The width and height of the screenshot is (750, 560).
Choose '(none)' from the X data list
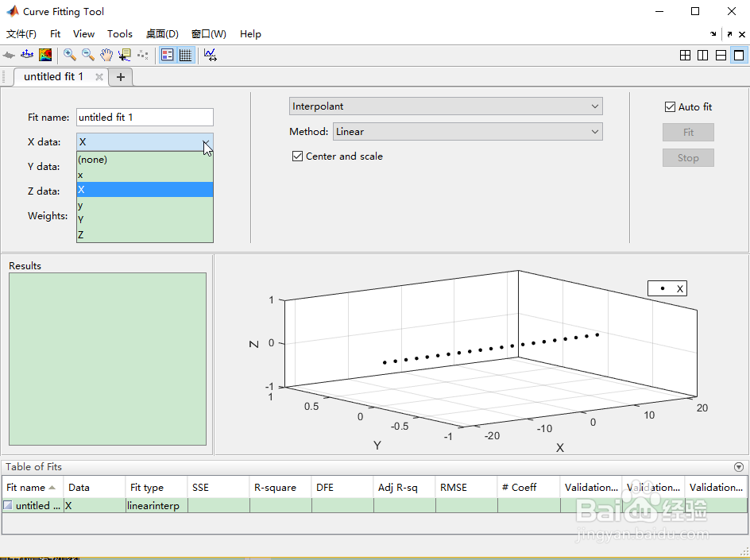click(x=145, y=160)
